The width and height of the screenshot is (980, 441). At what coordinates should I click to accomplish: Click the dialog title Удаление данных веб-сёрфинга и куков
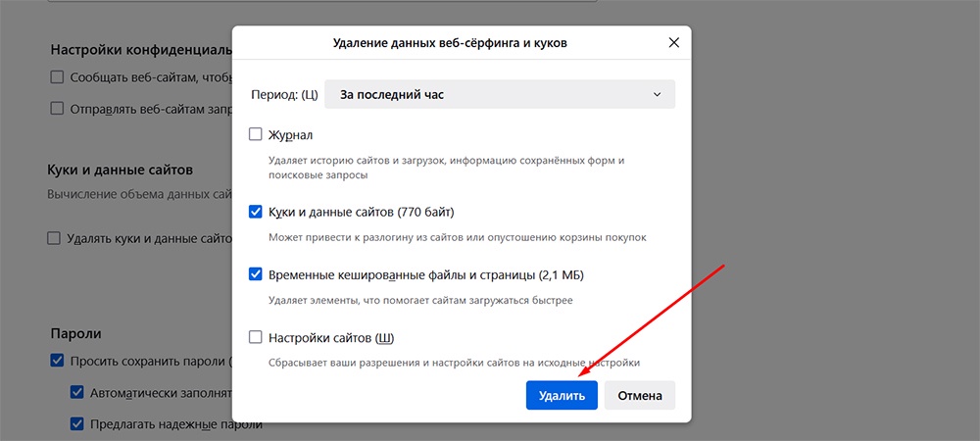pyautogui.click(x=450, y=43)
